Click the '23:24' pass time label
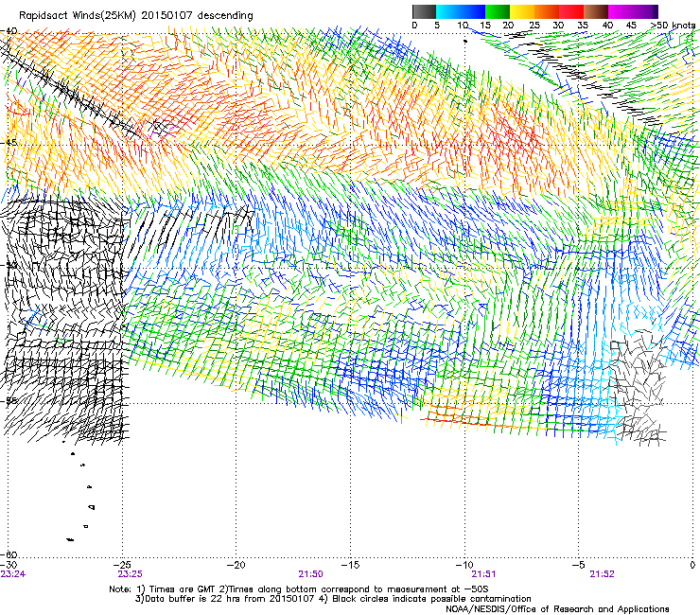Viewport: 700px width, 615px height. click(13, 574)
